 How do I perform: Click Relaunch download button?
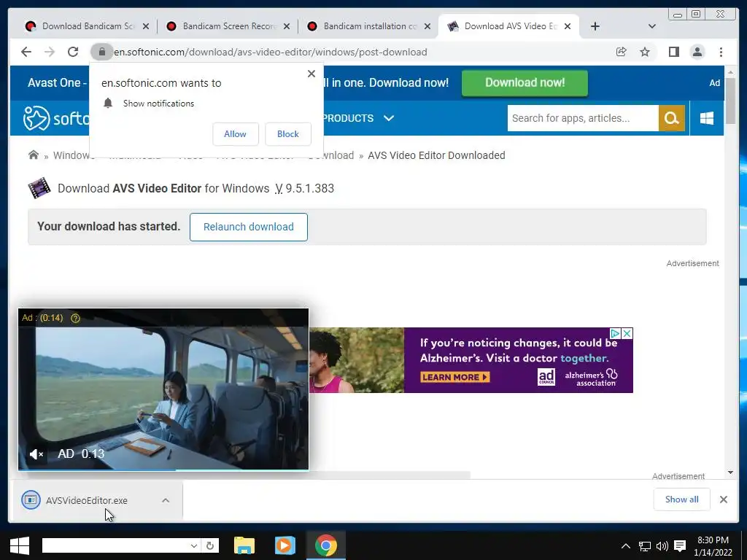249,227
